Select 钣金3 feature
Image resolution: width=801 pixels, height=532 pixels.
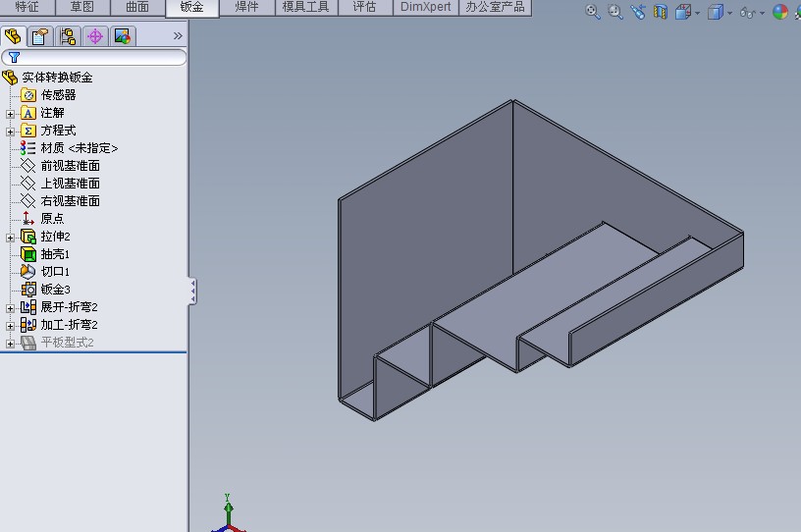click(55, 290)
